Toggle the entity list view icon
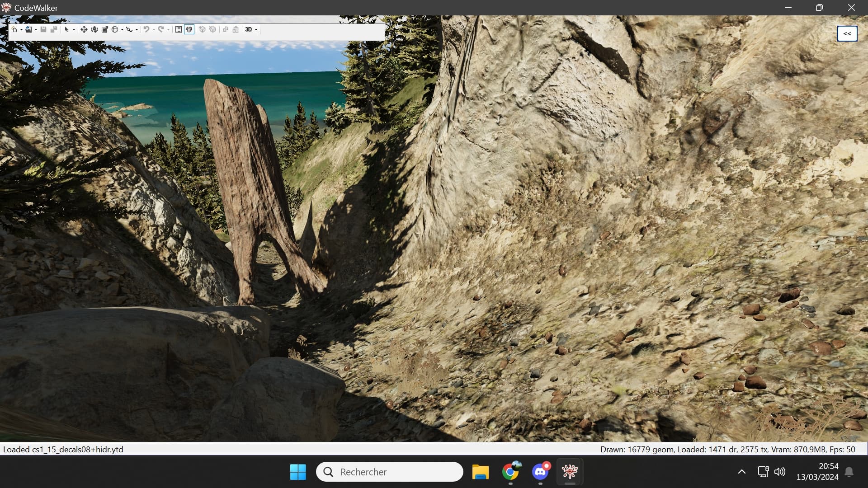Screen dimensions: 868x488 click(178, 30)
